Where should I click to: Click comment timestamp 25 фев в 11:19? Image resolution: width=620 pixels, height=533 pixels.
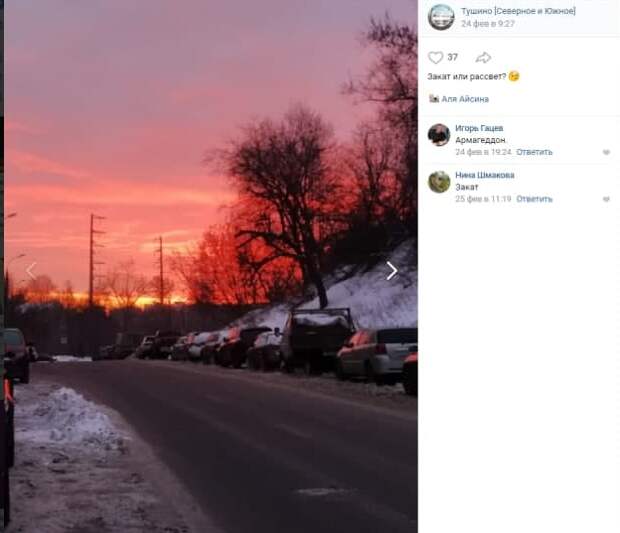(x=483, y=199)
